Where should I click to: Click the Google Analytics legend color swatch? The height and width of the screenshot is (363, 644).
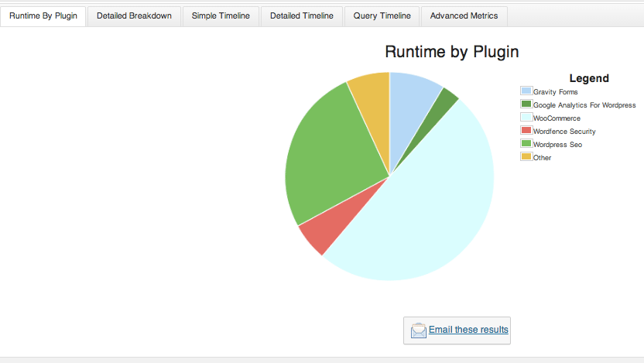[526, 104]
